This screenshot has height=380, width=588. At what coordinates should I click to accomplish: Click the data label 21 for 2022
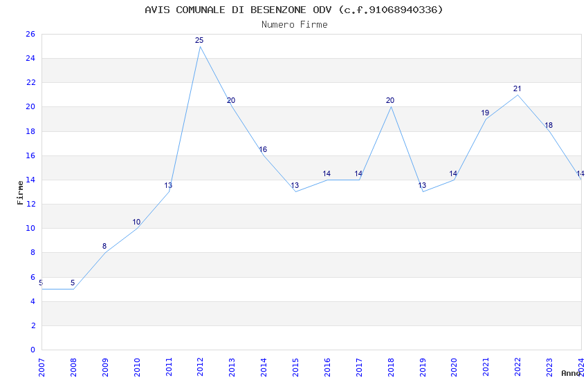(x=517, y=88)
